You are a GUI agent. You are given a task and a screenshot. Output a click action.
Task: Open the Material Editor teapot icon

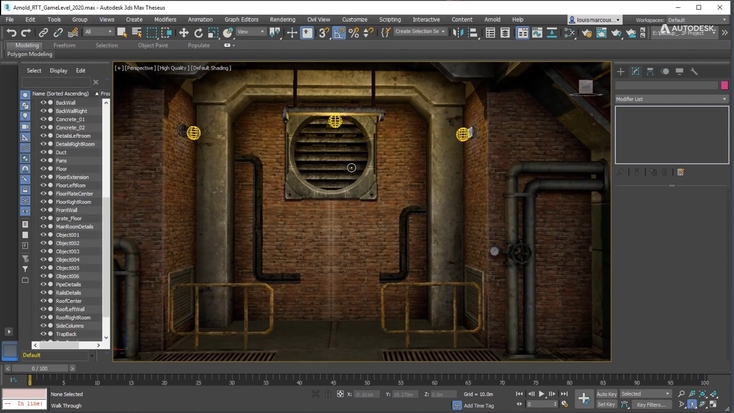click(x=570, y=33)
